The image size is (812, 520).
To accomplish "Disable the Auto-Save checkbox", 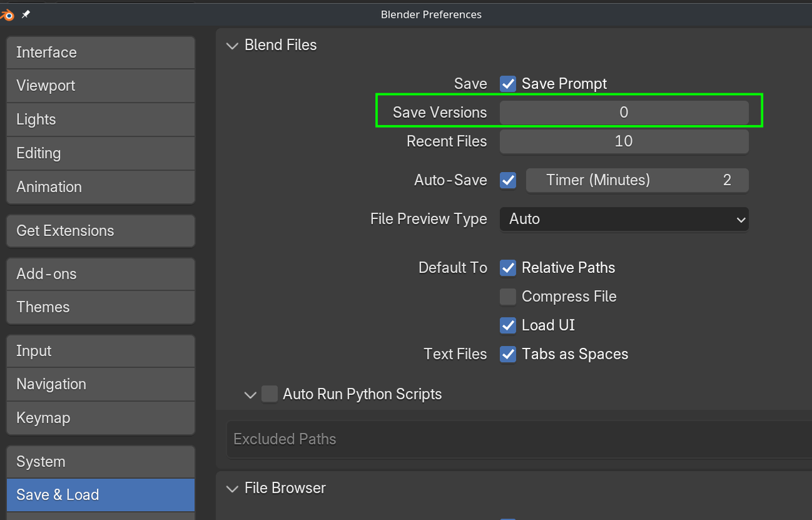I will pos(508,180).
